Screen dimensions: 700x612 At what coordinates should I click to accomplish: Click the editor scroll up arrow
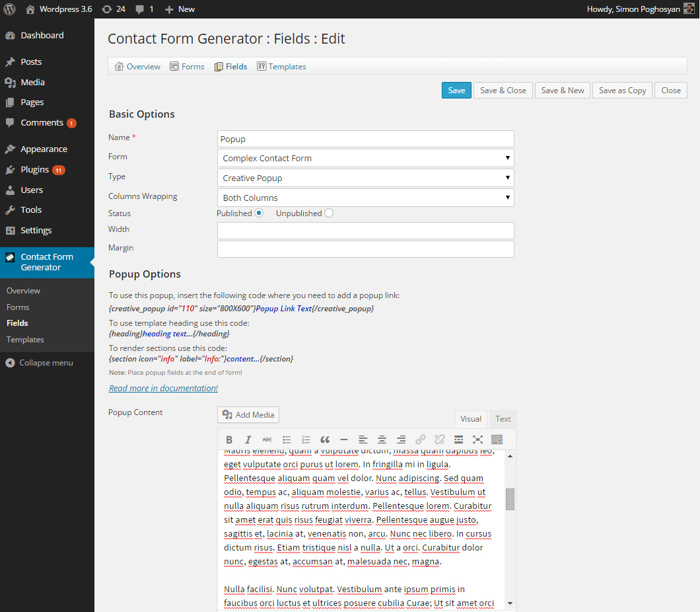click(x=510, y=456)
